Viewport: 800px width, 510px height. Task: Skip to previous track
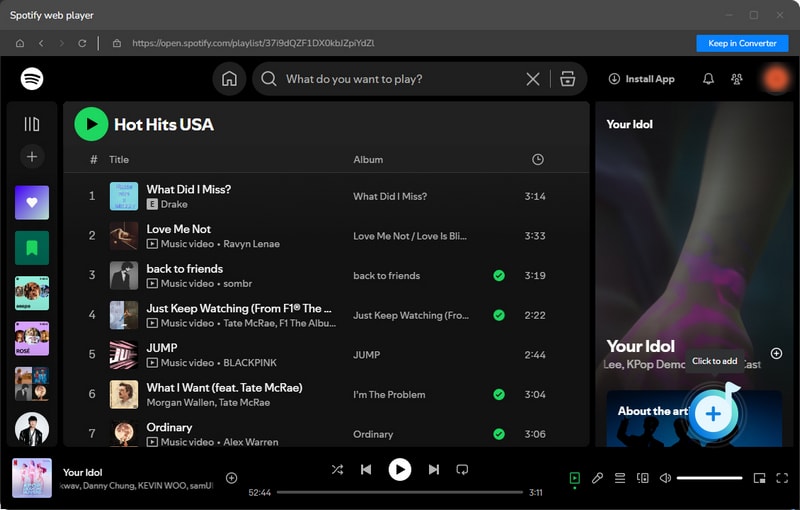click(366, 469)
